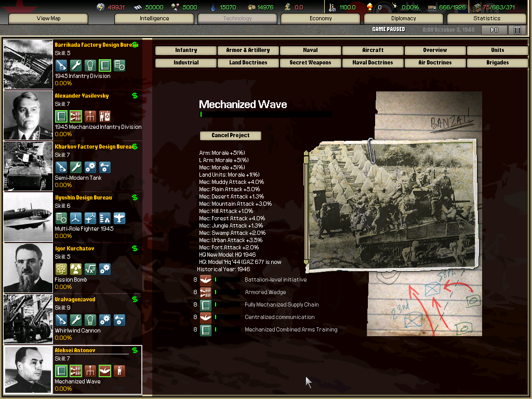Open the Armor & Artillery tech category
This screenshot has height=399, width=532.
(x=248, y=50)
